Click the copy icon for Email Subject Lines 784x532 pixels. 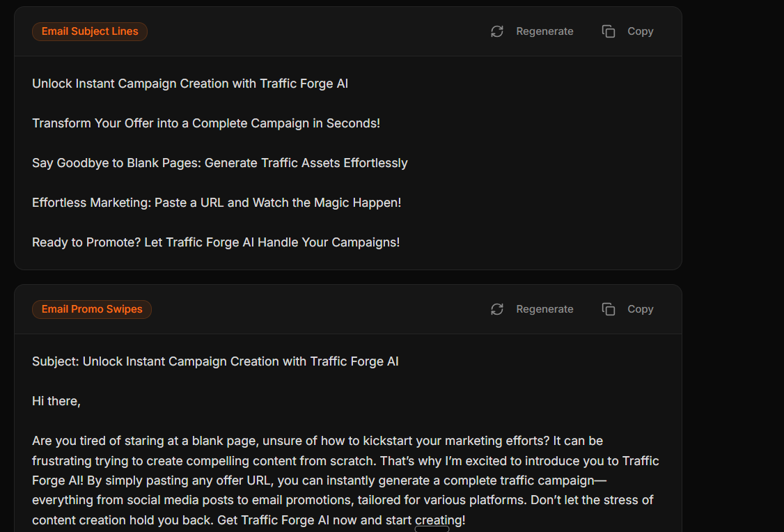(609, 31)
